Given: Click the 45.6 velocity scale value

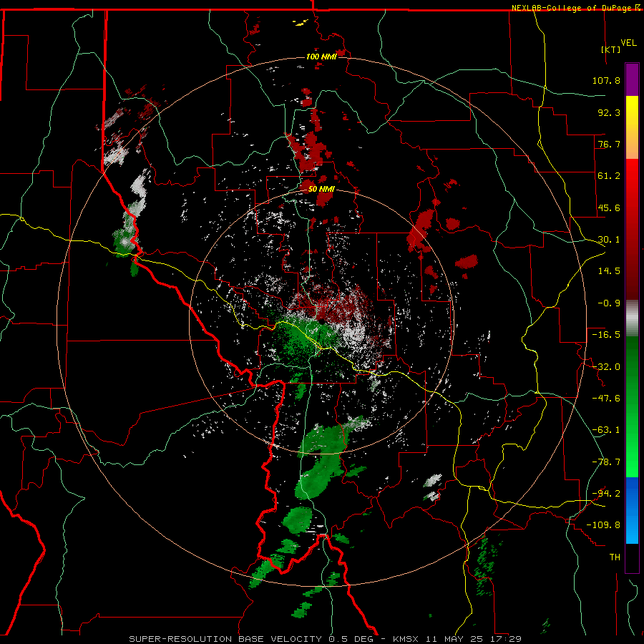Looking at the screenshot, I should coord(609,208).
